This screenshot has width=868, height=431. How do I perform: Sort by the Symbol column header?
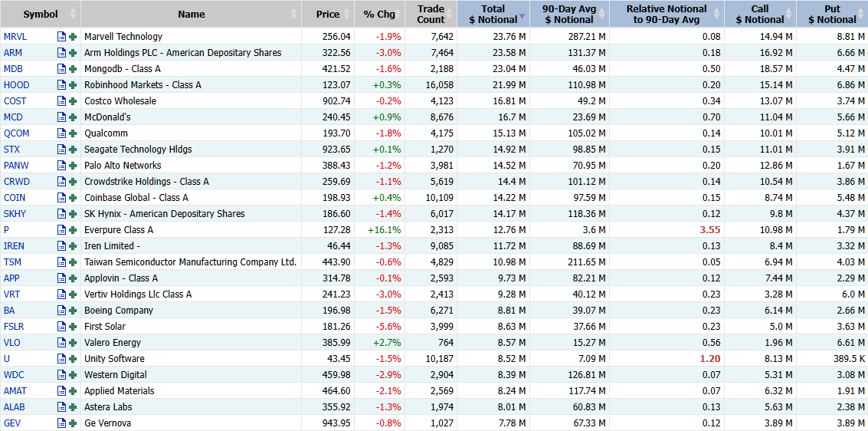click(x=41, y=14)
